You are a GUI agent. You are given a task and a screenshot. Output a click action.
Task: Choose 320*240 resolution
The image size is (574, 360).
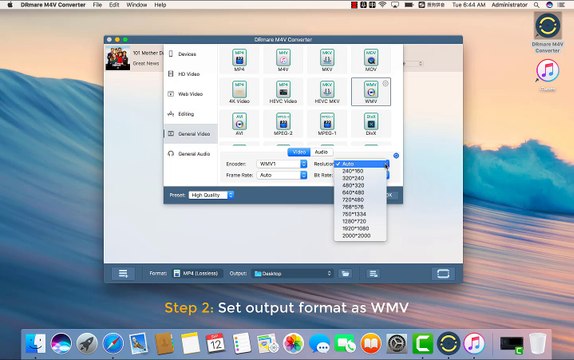pyautogui.click(x=360, y=178)
